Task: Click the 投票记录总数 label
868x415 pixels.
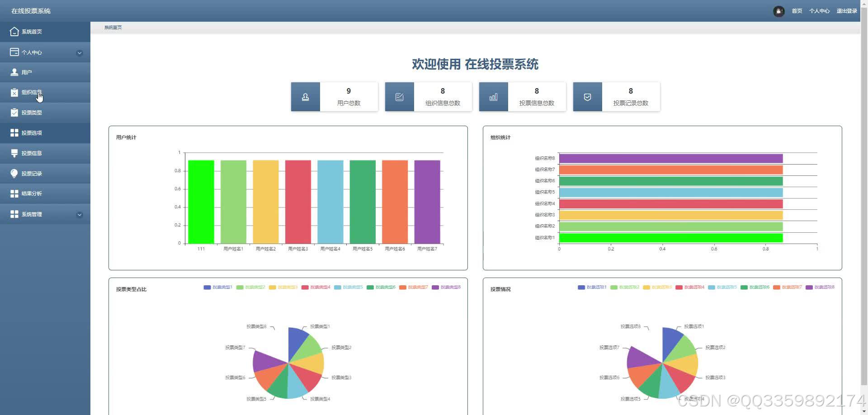Action: pos(631,103)
